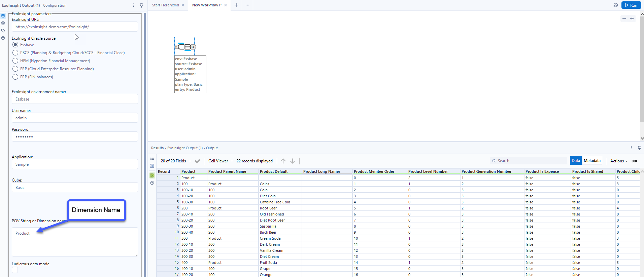Click the tool annotation box under the canvas tool
The image size is (644, 277).
(190, 74)
